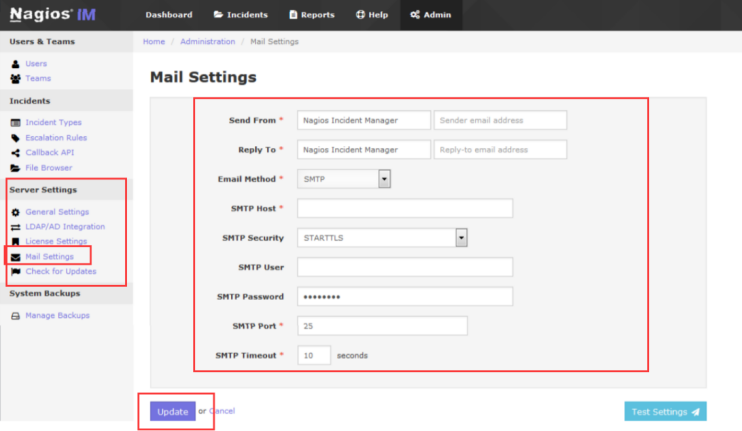The height and width of the screenshot is (431, 742).
Task: Open the Reports menu
Action: pos(312,15)
